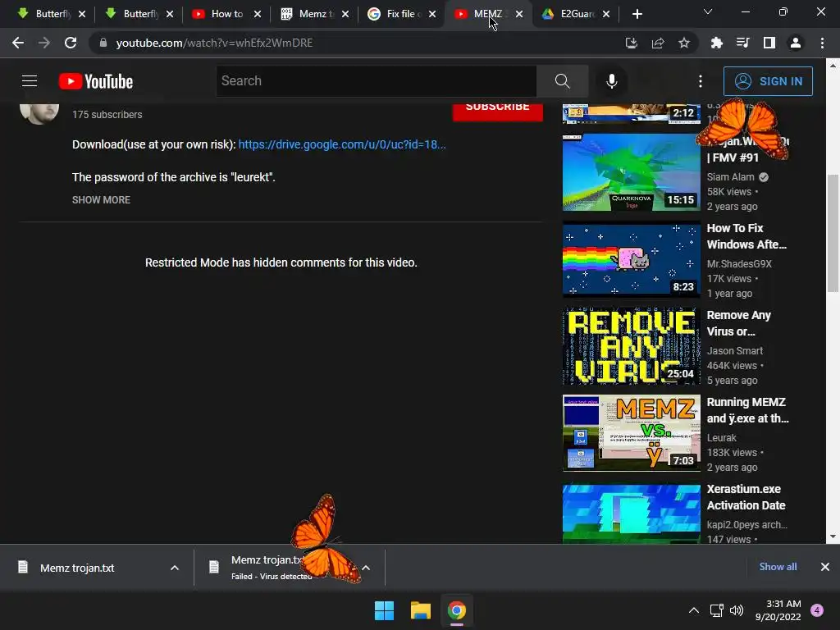The height and width of the screenshot is (630, 840).
Task: Click the Chrome taskbar icon
Action: (457, 610)
